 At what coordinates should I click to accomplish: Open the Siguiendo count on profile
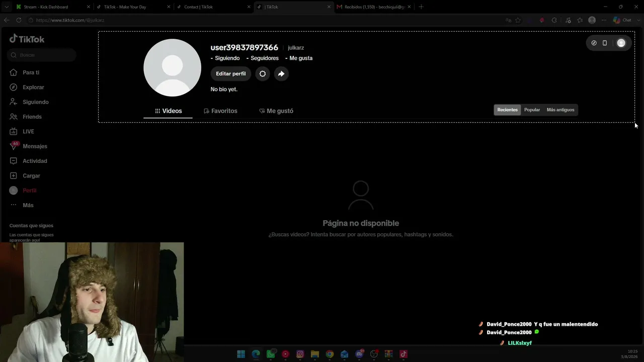click(225, 58)
